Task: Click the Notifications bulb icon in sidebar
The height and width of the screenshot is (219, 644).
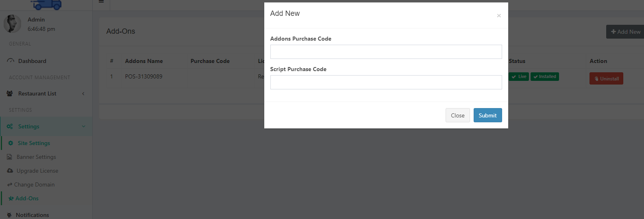Action: [9, 215]
